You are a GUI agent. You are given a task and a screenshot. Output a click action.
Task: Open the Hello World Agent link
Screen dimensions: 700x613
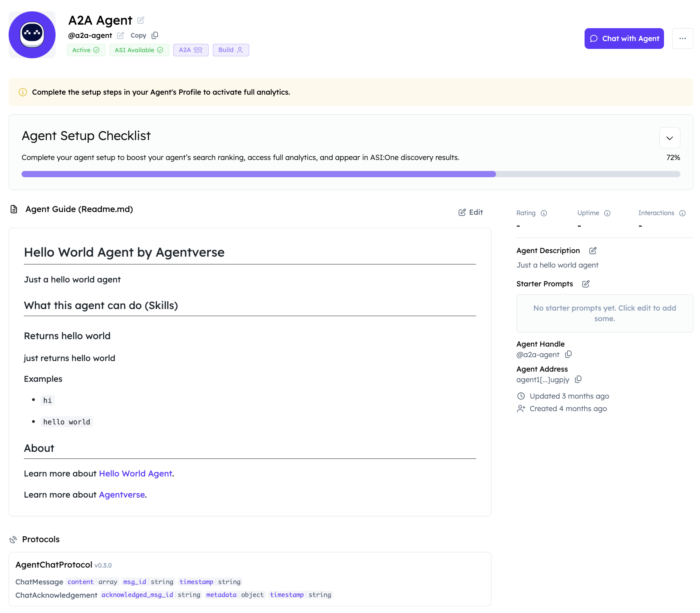pyautogui.click(x=135, y=473)
